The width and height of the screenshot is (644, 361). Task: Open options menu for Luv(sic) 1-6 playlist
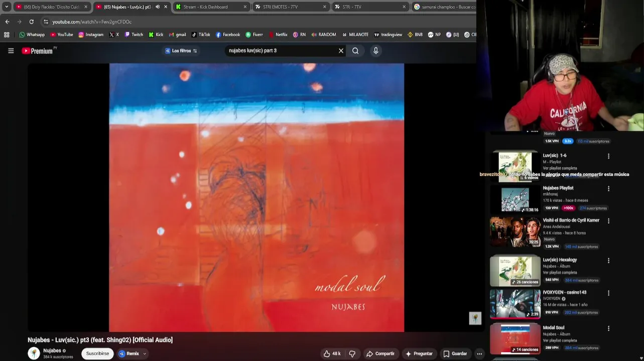(608, 156)
